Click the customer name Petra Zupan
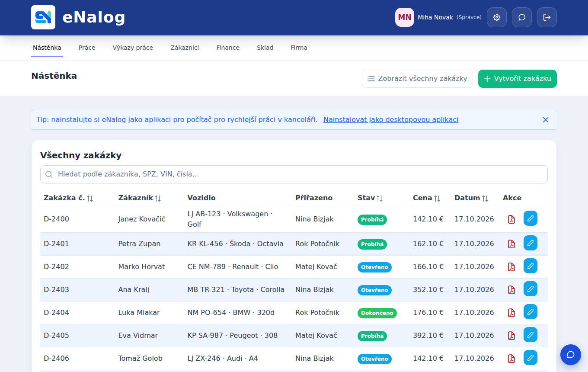The height and width of the screenshot is (372, 588). [139, 244]
